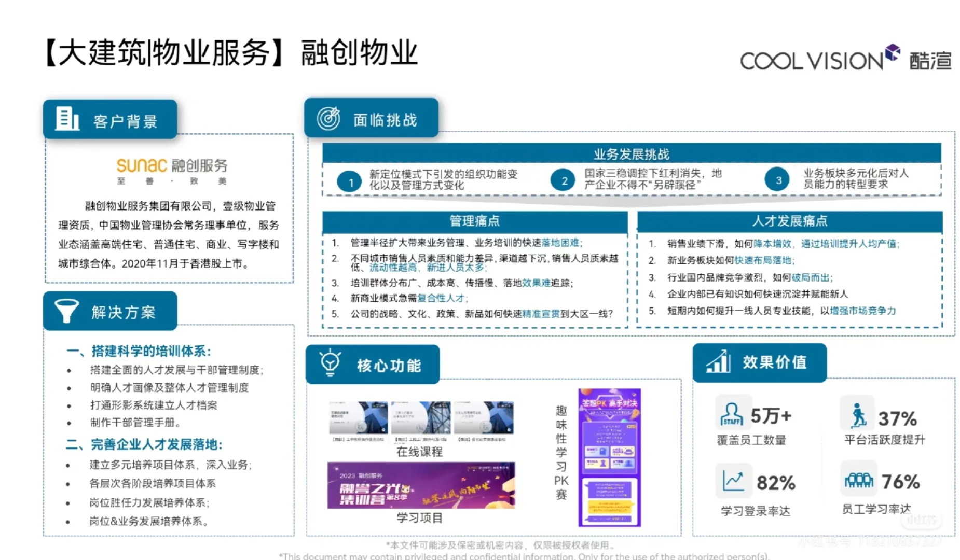The image size is (960, 560).
Task: Click the 人才发展痛点 banner
Action: coord(790,220)
